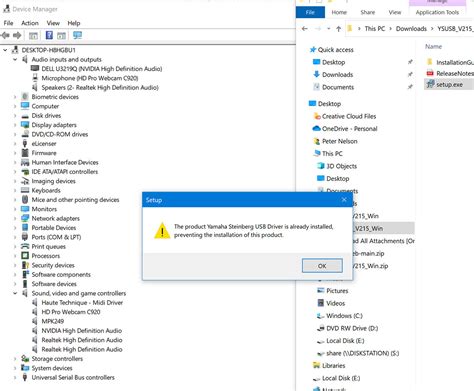Image resolution: width=474 pixels, height=391 pixels.
Task: Collapse Audio inputs and outputs category
Action: click(x=15, y=59)
